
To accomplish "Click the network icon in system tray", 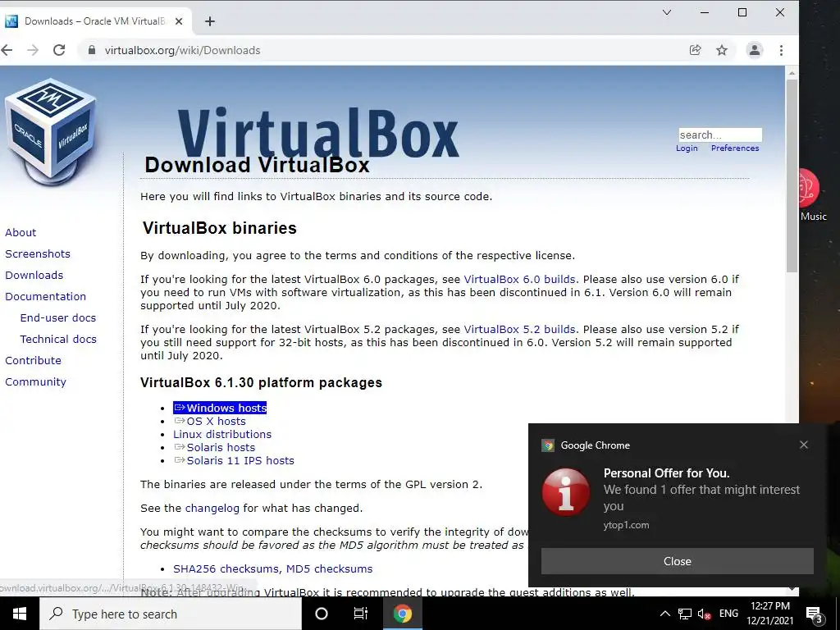I will pos(685,614).
